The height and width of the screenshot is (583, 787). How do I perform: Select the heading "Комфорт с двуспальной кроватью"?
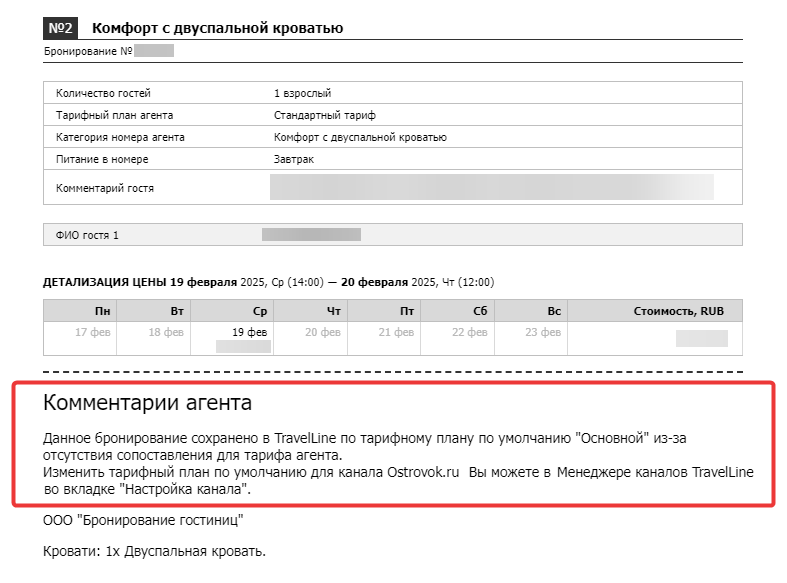click(x=217, y=28)
